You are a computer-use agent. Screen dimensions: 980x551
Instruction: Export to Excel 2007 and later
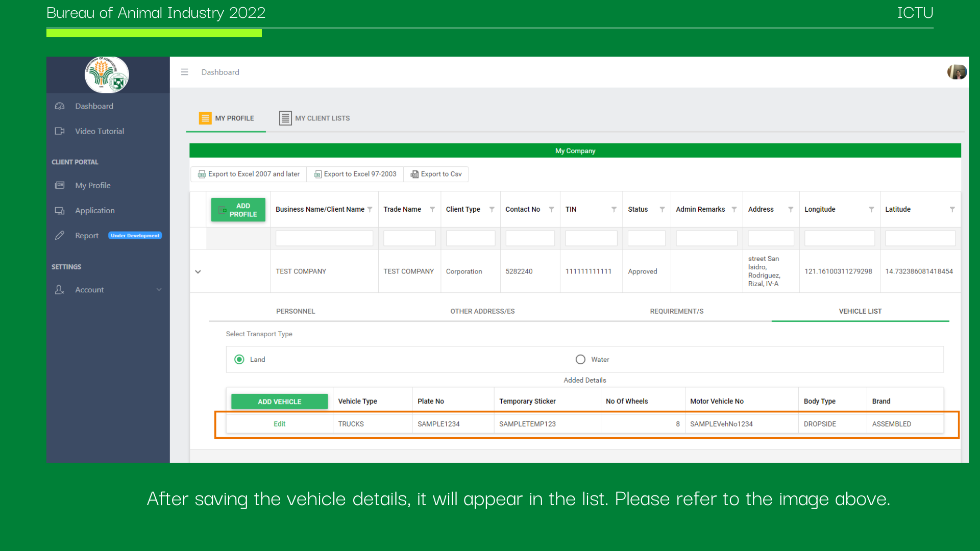(x=249, y=174)
